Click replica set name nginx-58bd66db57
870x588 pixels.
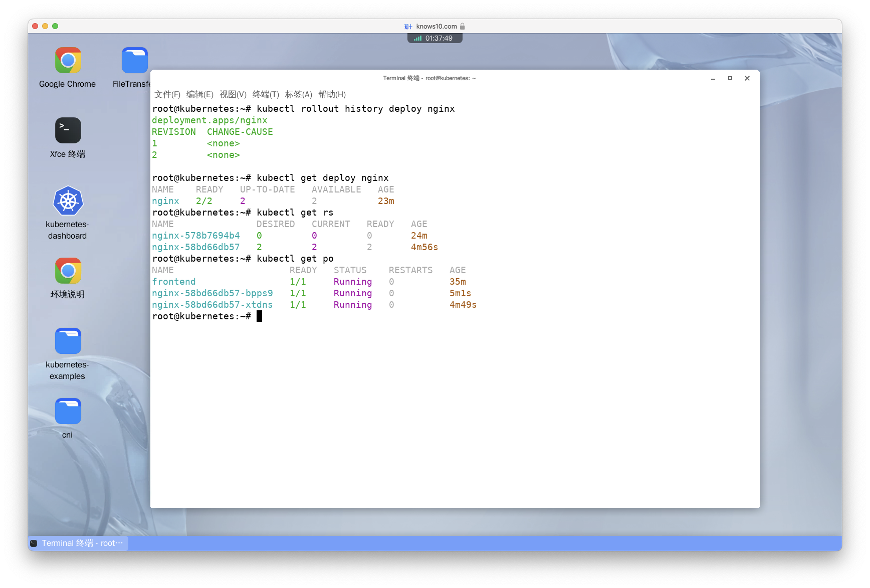[196, 247]
